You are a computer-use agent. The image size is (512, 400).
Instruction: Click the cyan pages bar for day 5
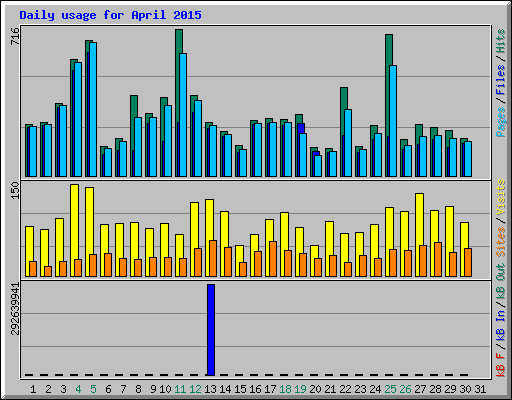93,109
